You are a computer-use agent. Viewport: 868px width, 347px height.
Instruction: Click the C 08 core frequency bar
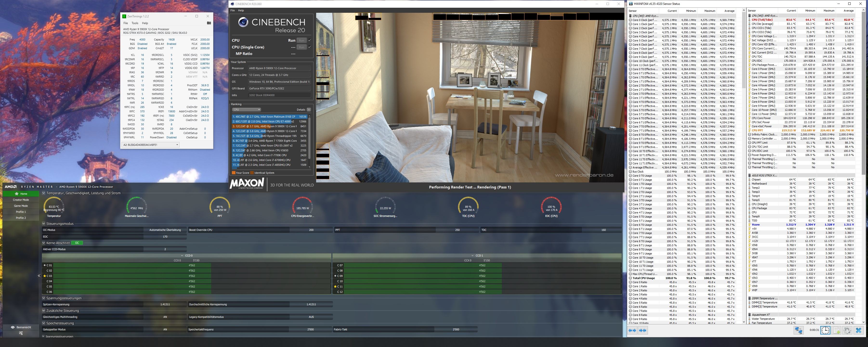pyautogui.click(x=482, y=270)
